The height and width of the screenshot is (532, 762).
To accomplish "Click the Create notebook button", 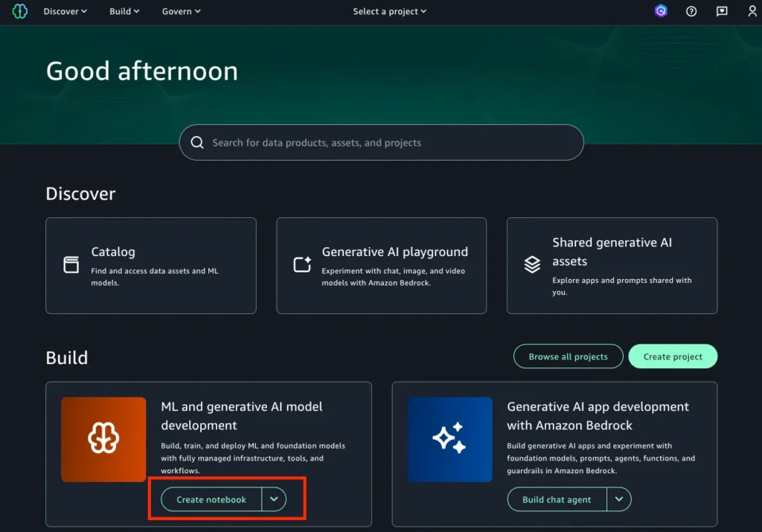I will [211, 499].
